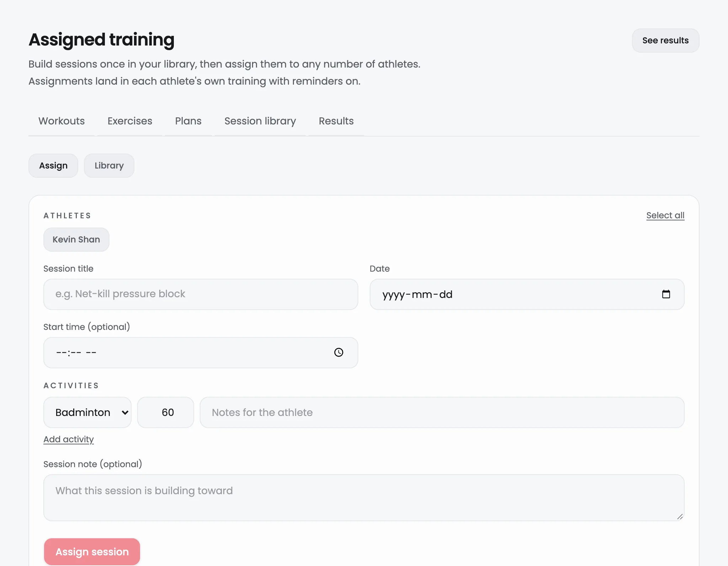The width and height of the screenshot is (728, 566).
Task: Click the Session note textarea resize handle
Action: click(x=680, y=517)
